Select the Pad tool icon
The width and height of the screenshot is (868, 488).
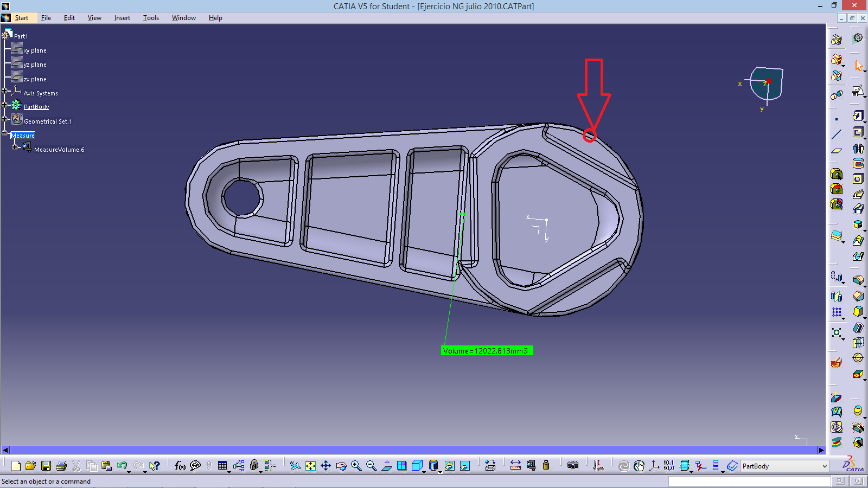pyautogui.click(x=858, y=115)
